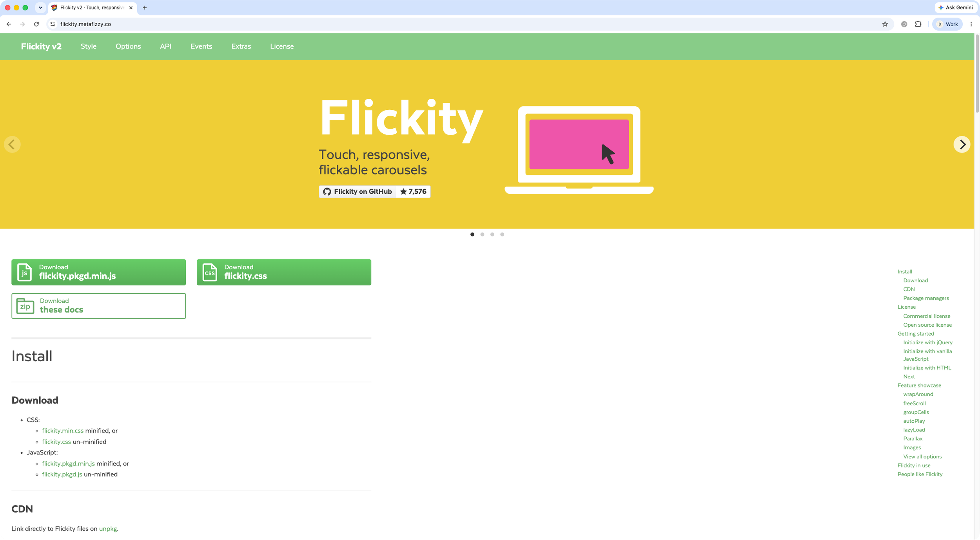
Task: Download flickity.pkgd.min.js green button
Action: coord(99,272)
